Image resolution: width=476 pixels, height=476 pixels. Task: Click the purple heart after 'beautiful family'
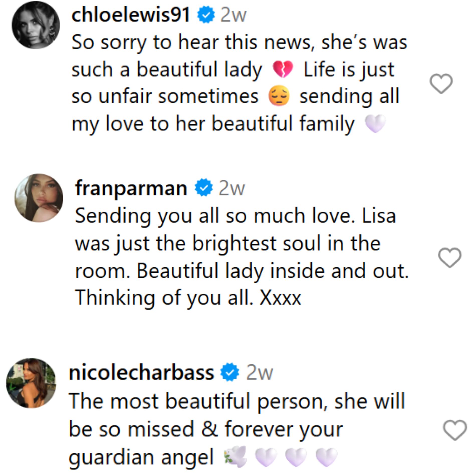tap(375, 124)
